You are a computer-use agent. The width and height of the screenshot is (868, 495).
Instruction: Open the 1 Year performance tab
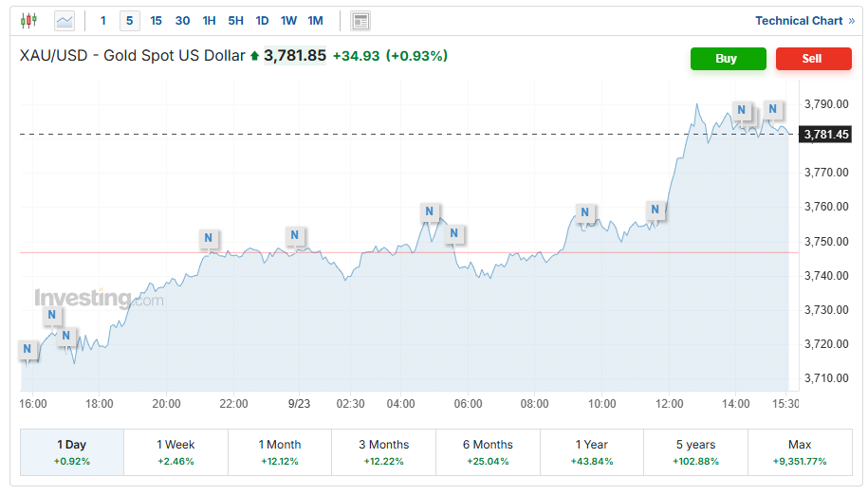591,451
